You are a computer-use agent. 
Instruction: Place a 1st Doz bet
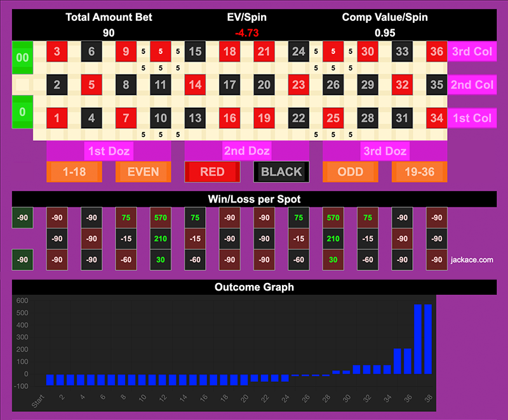108,151
